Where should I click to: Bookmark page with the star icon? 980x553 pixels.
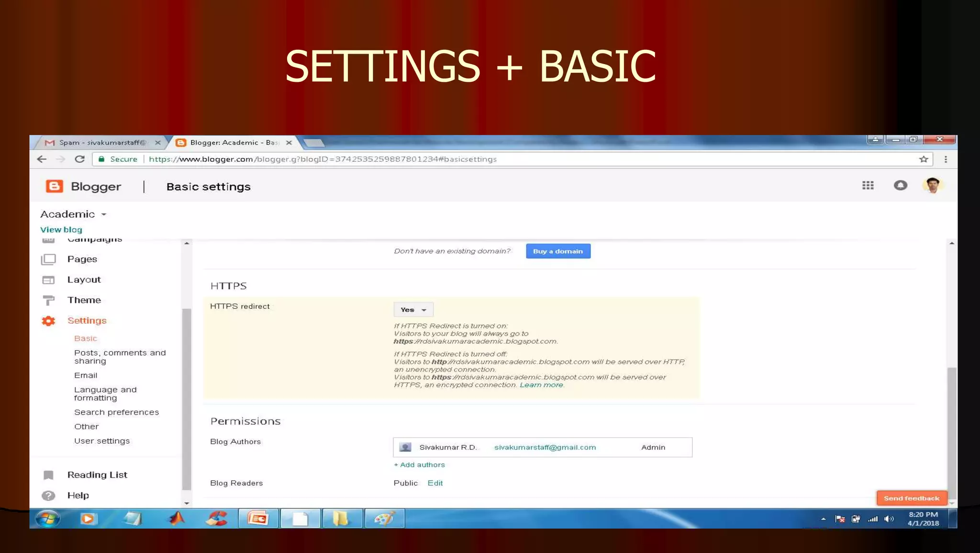[x=924, y=159]
